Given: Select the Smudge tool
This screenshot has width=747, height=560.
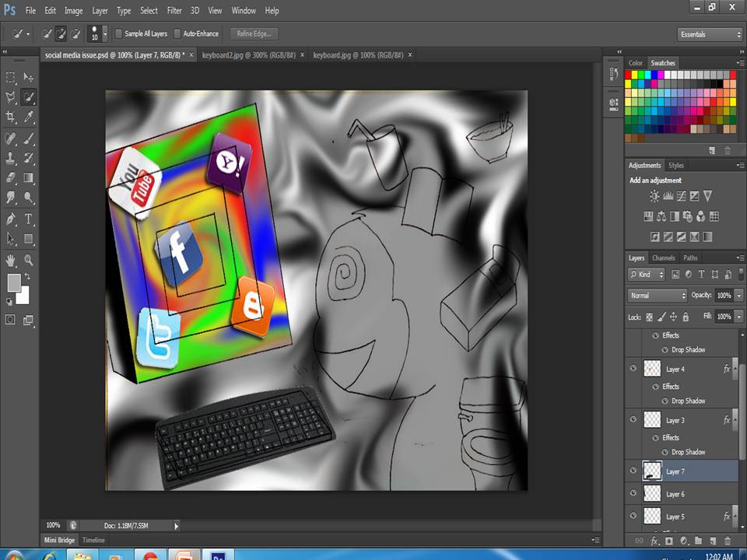Looking at the screenshot, I should (10, 197).
